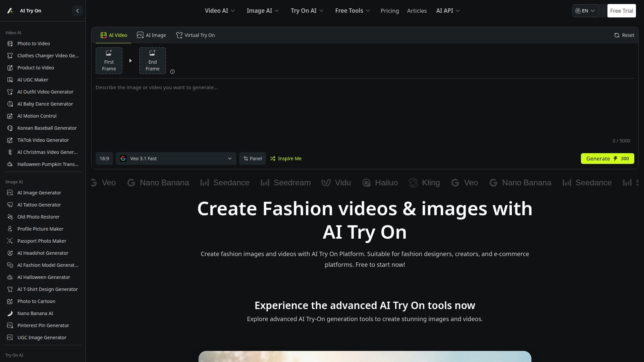Screen dimensions: 644x362
Task: Click the Reset refresh icon
Action: (616, 35)
